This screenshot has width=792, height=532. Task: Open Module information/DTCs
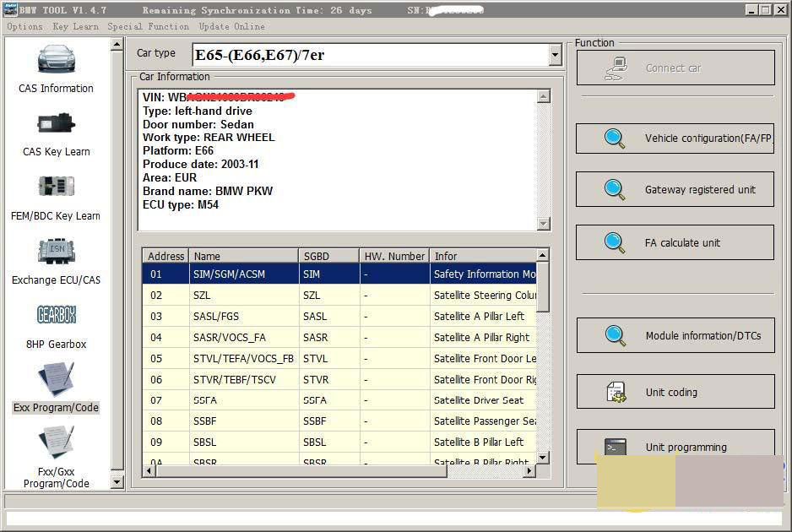[675, 335]
